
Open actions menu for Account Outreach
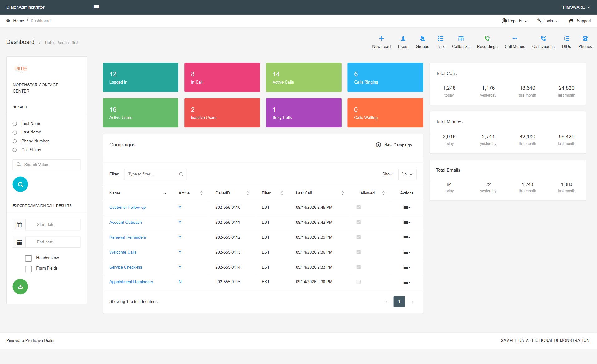(407, 223)
